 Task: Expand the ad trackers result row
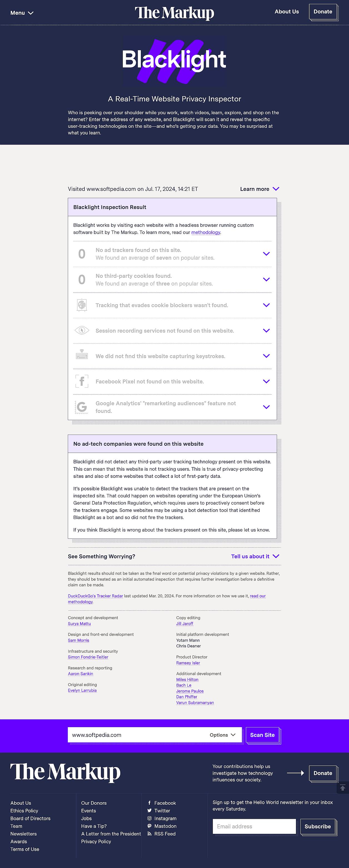266,254
